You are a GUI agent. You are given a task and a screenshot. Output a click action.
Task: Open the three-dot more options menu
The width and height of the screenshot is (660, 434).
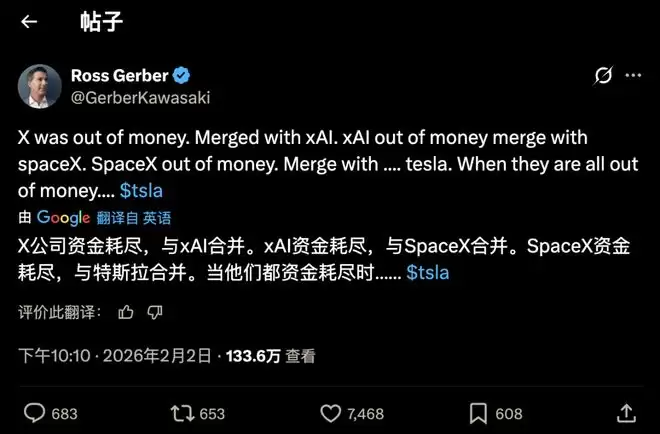click(633, 76)
